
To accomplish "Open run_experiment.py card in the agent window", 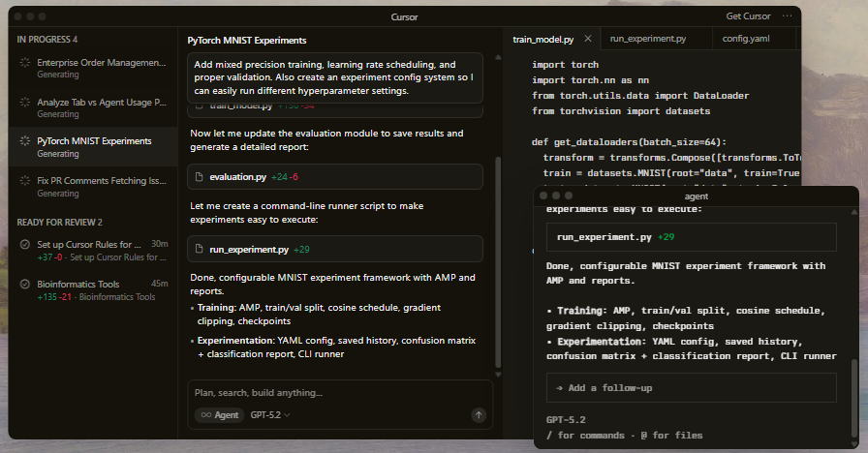I will [691, 237].
